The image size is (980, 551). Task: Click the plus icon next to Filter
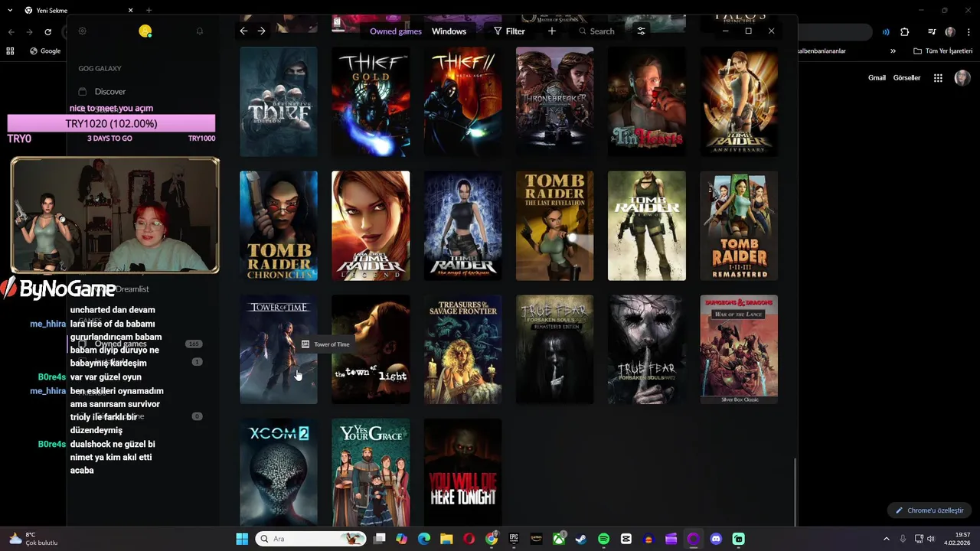[552, 31]
